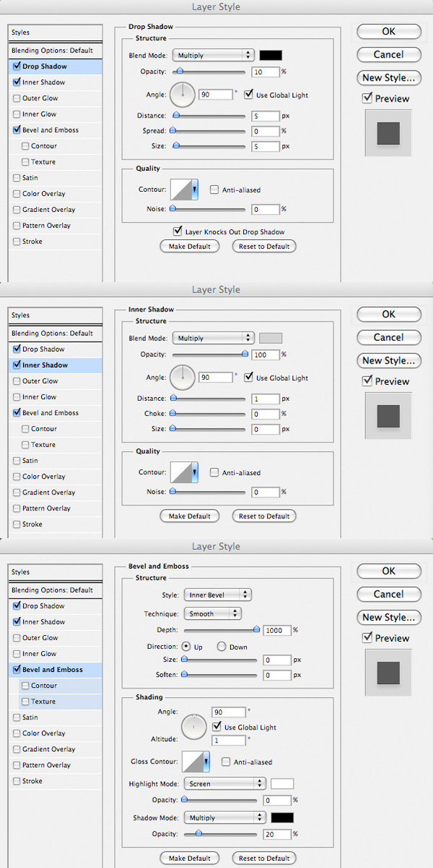Click the Noise slider in Drop Shadow dialog
The width and height of the screenshot is (433, 868).
(209, 209)
